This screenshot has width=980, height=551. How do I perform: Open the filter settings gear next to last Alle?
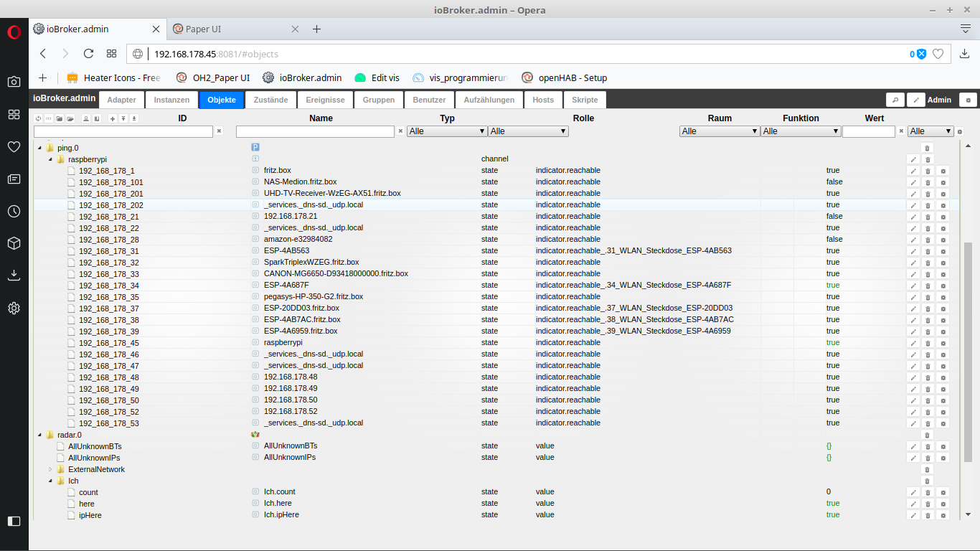click(960, 132)
